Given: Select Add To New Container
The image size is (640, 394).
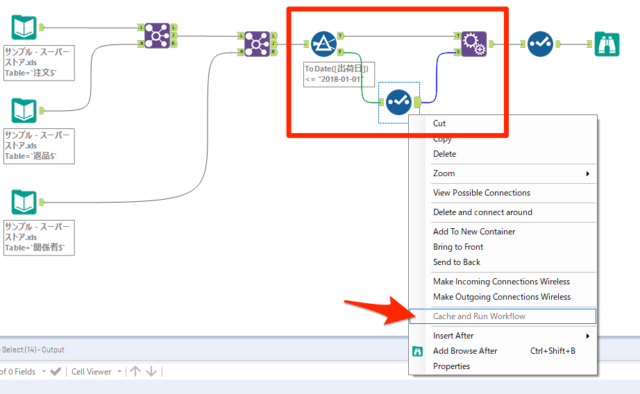Looking at the screenshot, I should (x=474, y=232).
